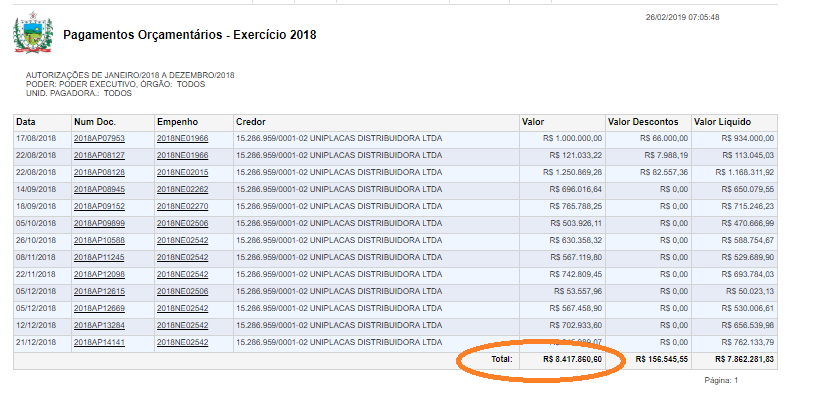
Task: Open empenho 2018NE02542 in the 22/11/2018 row
Action: (182, 274)
